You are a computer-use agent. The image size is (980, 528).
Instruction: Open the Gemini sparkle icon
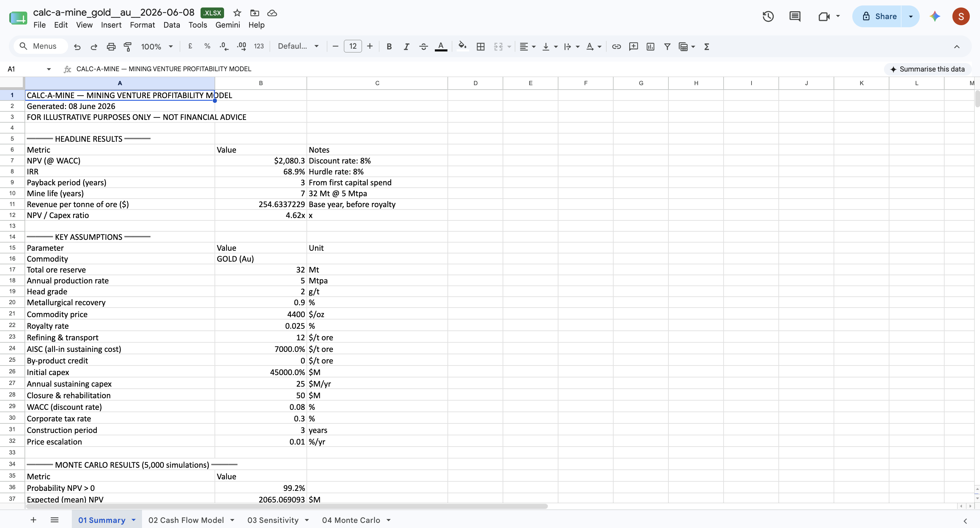(x=935, y=16)
